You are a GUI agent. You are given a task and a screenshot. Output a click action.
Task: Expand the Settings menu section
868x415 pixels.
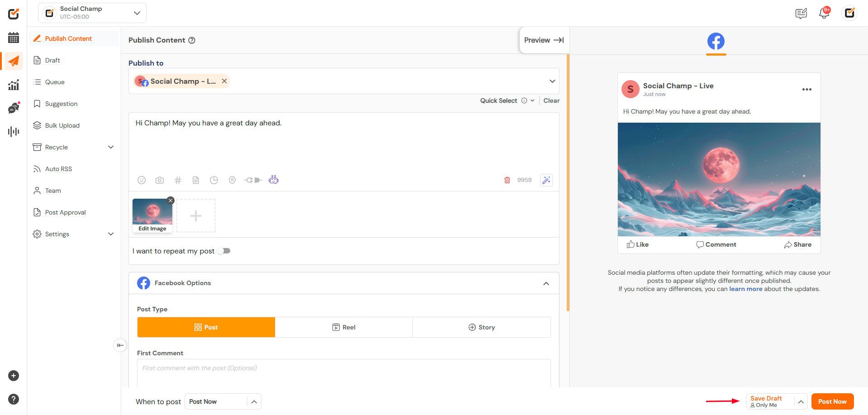pyautogui.click(x=111, y=234)
